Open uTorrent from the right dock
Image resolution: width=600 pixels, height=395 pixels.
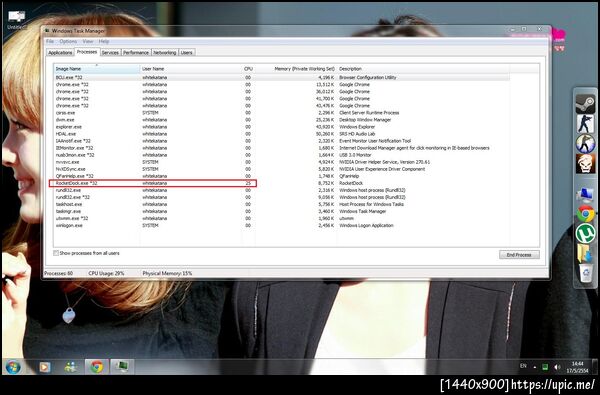point(585,233)
